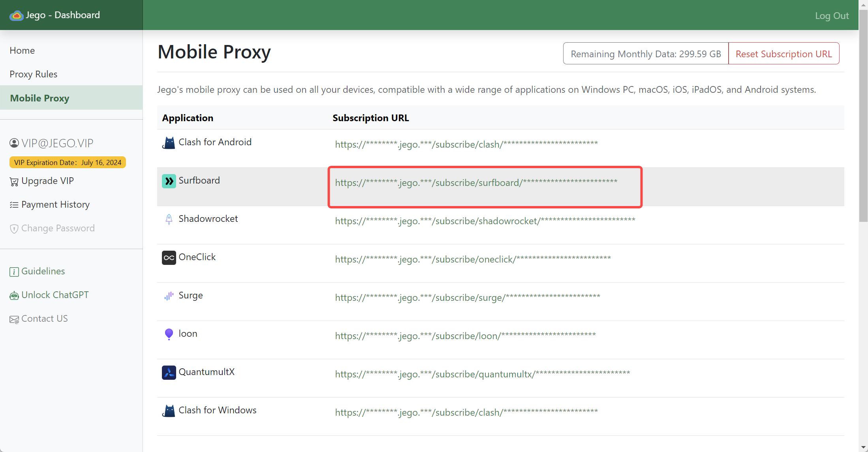Image resolution: width=868 pixels, height=452 pixels.
Task: Click the Surfboard application name
Action: pos(199,180)
